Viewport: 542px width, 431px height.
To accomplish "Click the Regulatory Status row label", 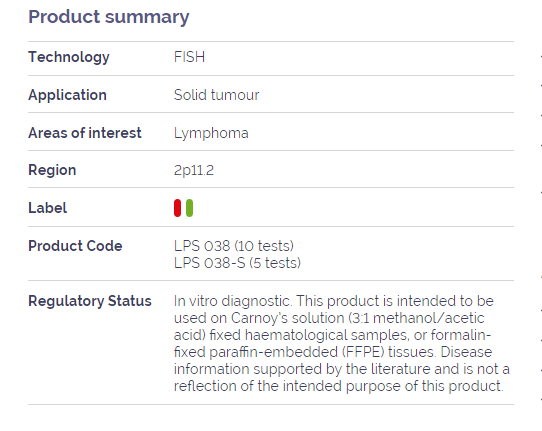I will (90, 301).
